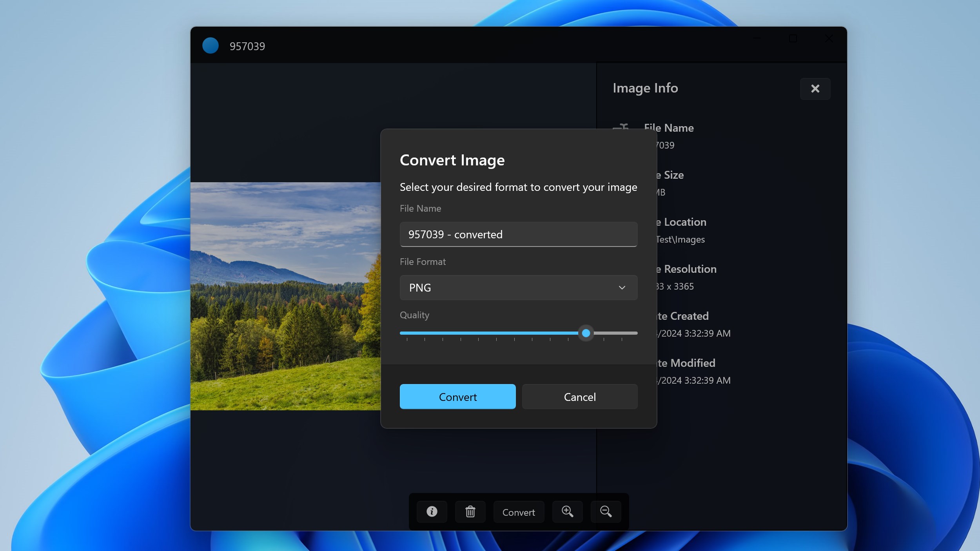The height and width of the screenshot is (551, 980).
Task: Click the Date Modified timestamp value
Action: pos(693,380)
